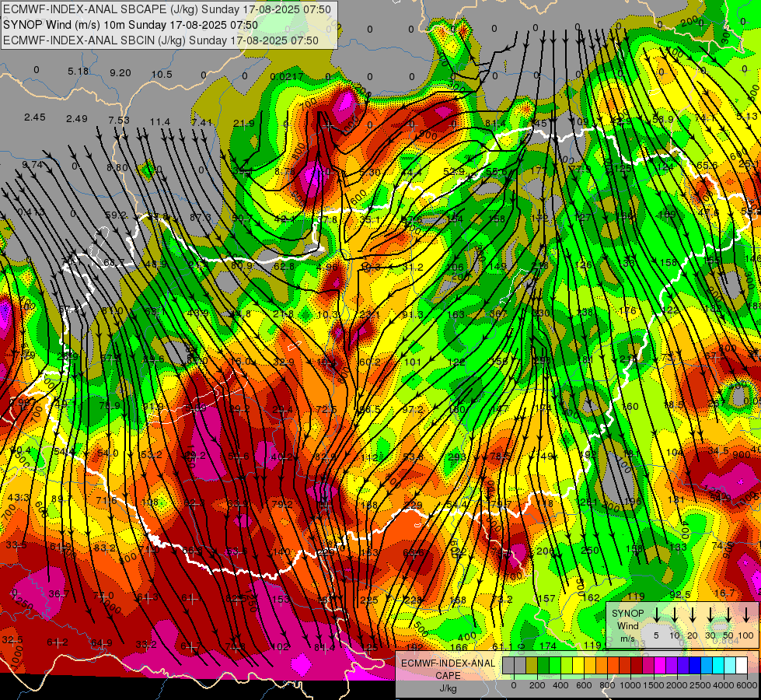
Task: Click the map value 32.5
Action: tap(12, 640)
